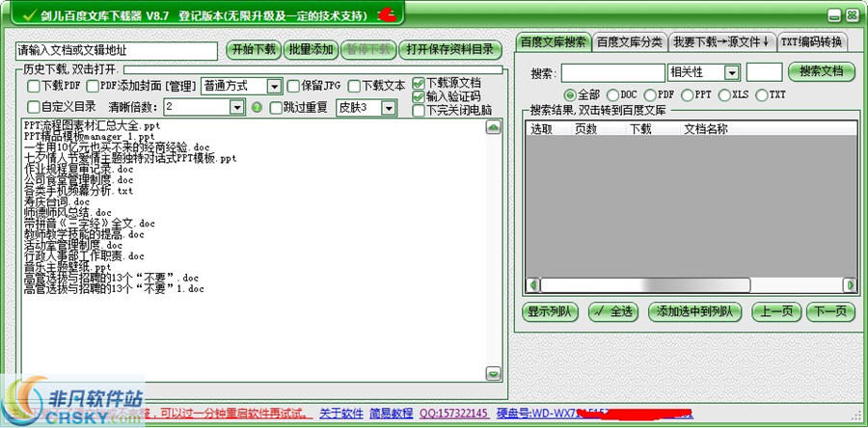Select 师德师风总结.doc entry
This screenshot has width=868, height=428.
click(68, 212)
